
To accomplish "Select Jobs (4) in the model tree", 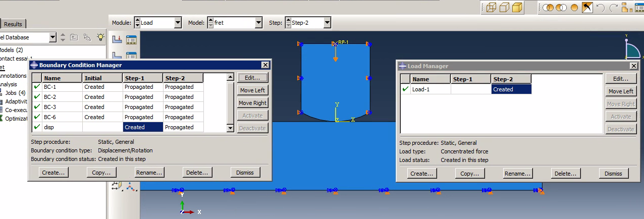I will click(15, 93).
